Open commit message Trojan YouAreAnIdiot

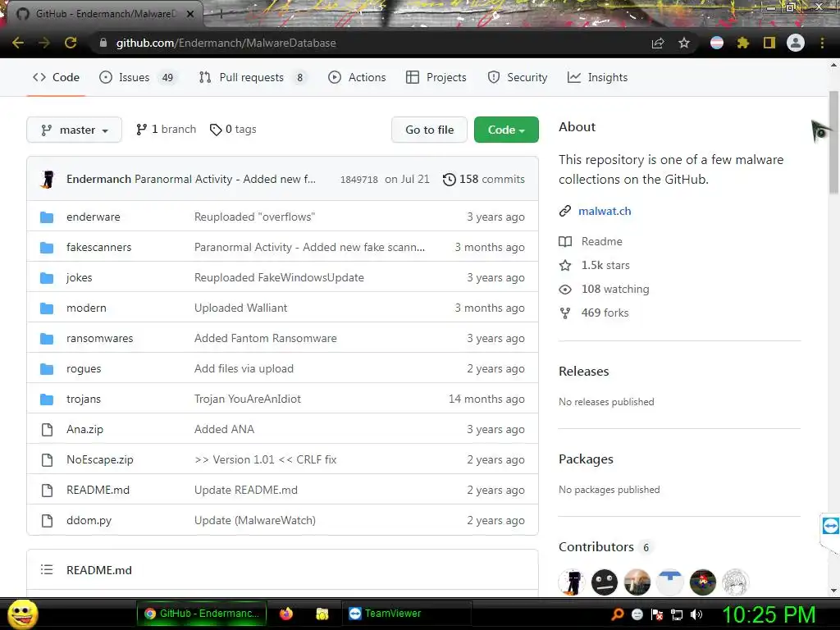point(248,399)
